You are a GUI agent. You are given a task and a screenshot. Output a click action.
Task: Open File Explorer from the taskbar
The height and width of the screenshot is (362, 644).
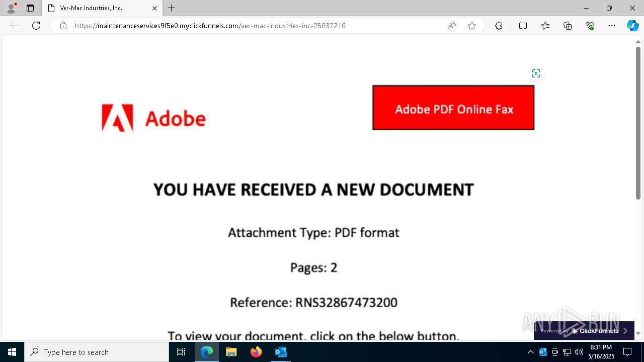[231, 352]
